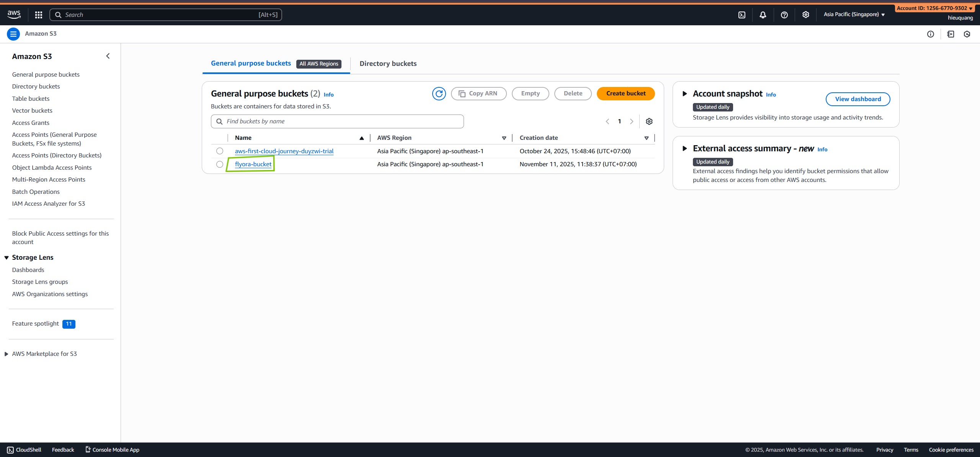The width and height of the screenshot is (980, 457).
Task: Open the flyora-bucket link
Action: (x=253, y=164)
